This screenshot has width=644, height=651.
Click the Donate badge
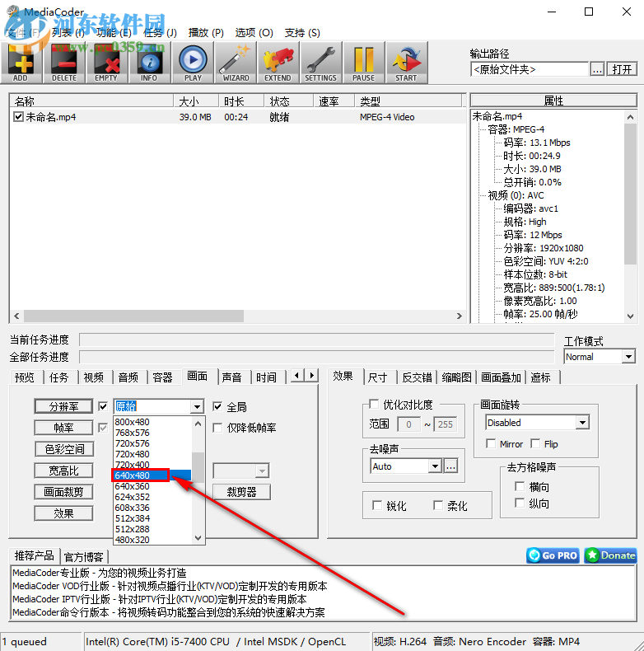[610, 555]
